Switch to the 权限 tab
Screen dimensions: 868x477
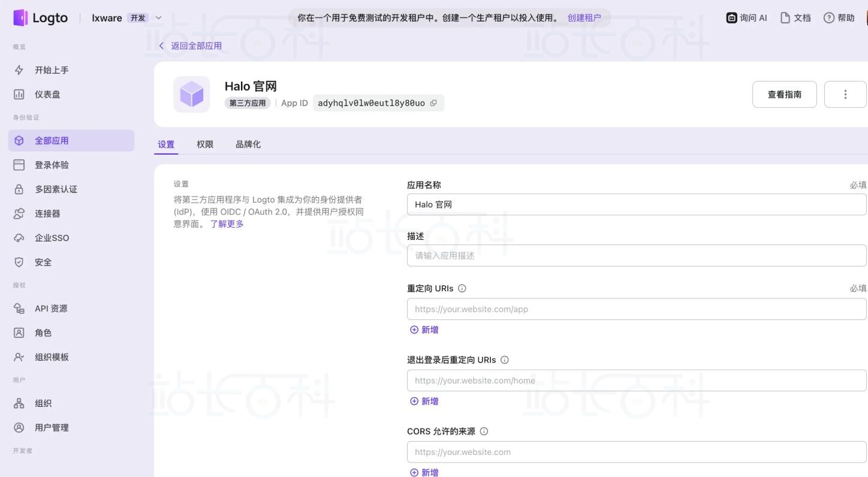[205, 144]
